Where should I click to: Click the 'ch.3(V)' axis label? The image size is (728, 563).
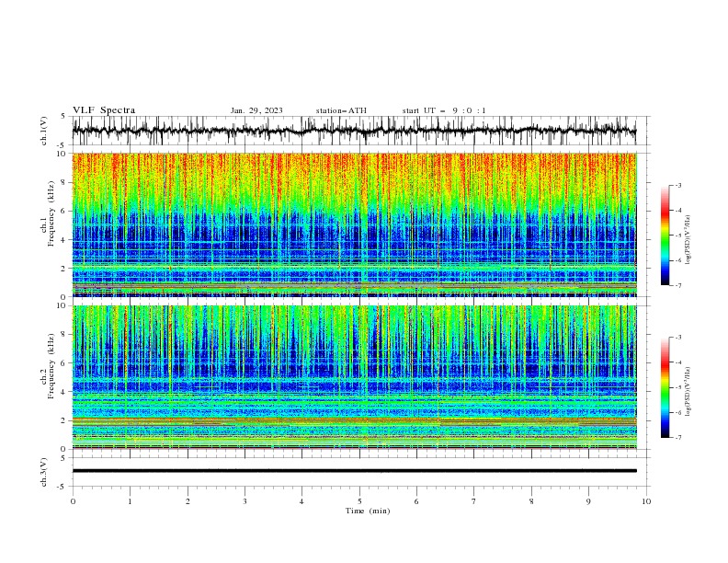coord(44,472)
